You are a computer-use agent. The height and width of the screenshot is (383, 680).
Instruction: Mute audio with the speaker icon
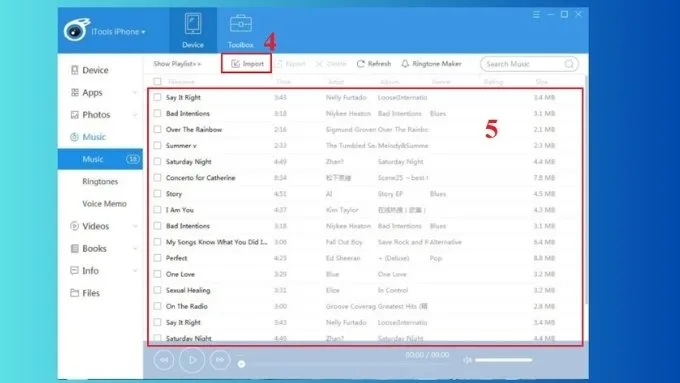pyautogui.click(x=467, y=360)
